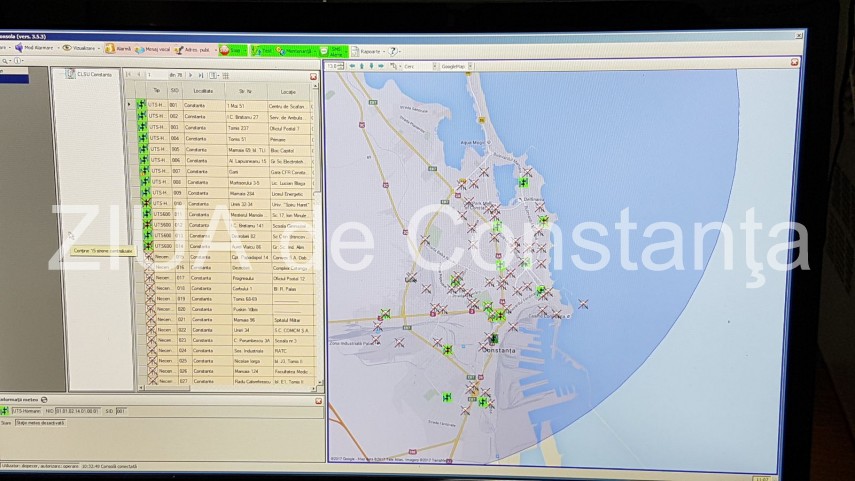Screen dimensions: 855x481
Task: Click the Adres. publ. toolbar icon
Action: (191, 49)
